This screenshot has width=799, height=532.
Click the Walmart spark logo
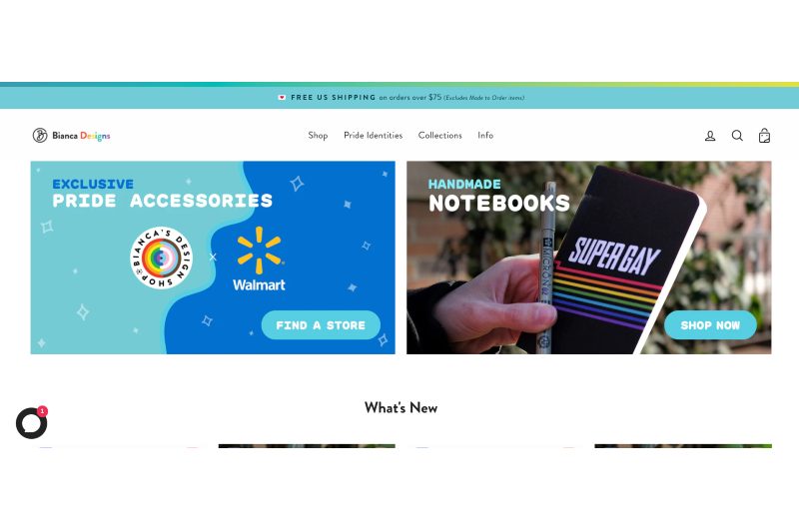(x=259, y=250)
